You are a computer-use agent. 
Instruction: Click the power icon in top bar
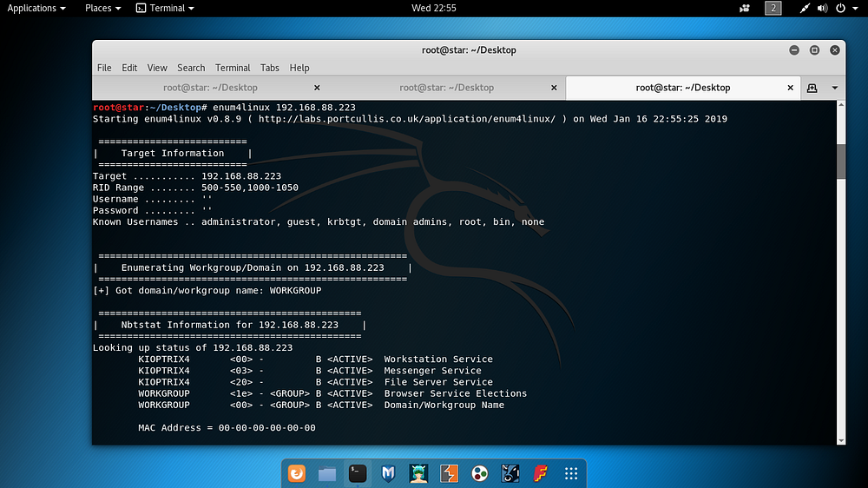840,8
